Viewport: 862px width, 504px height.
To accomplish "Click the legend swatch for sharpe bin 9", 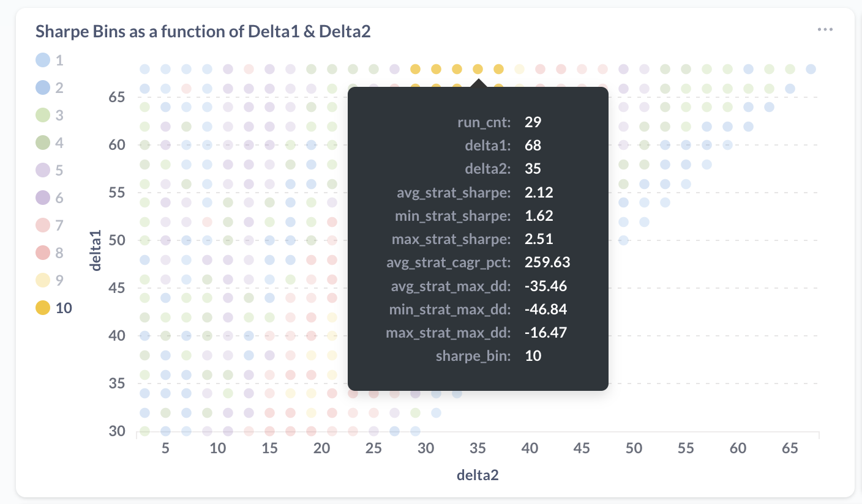I will 42,280.
